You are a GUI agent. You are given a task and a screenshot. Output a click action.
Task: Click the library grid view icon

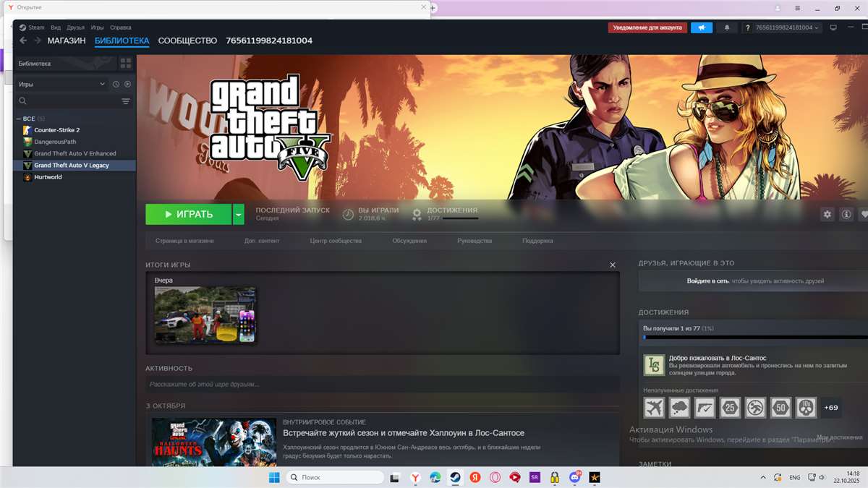pos(126,64)
